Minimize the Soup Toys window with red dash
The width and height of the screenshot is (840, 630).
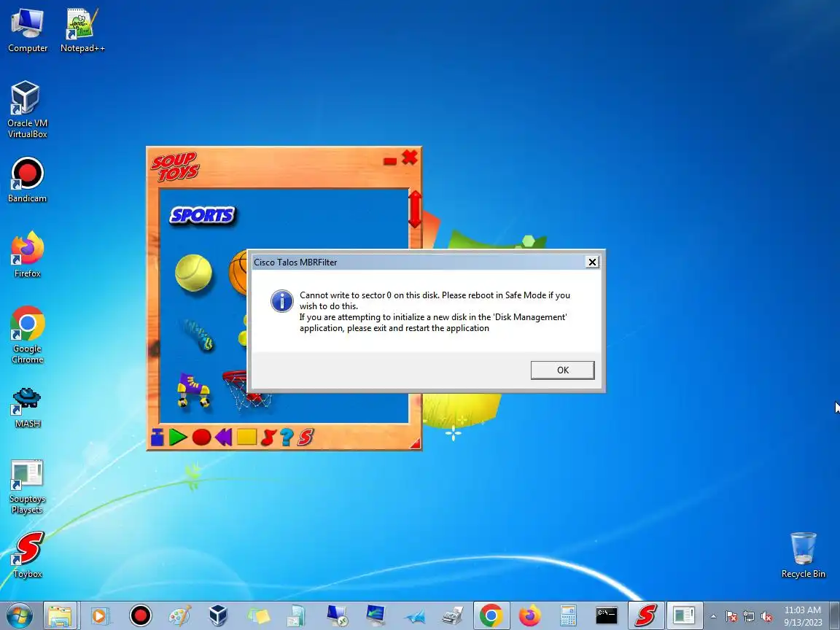click(390, 160)
